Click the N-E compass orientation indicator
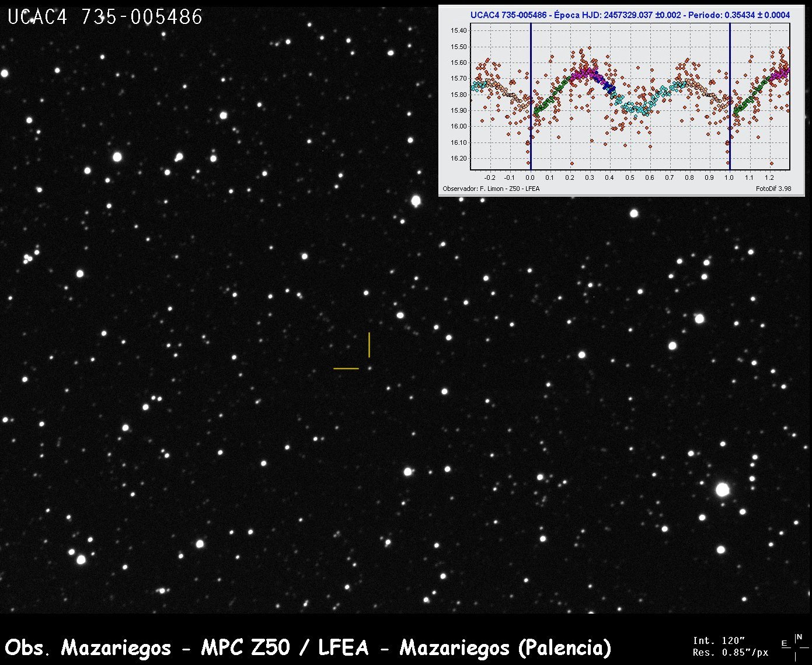 pyautogui.click(x=795, y=646)
